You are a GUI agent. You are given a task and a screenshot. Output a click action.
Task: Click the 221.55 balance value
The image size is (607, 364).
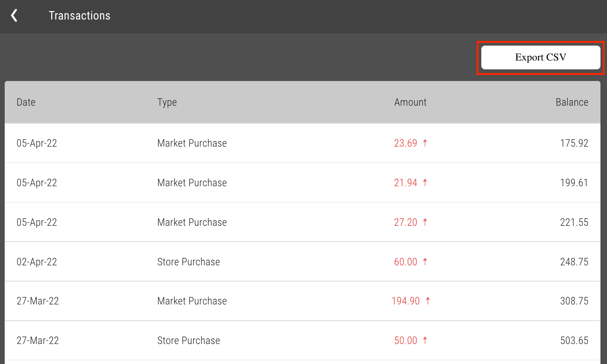pos(574,222)
